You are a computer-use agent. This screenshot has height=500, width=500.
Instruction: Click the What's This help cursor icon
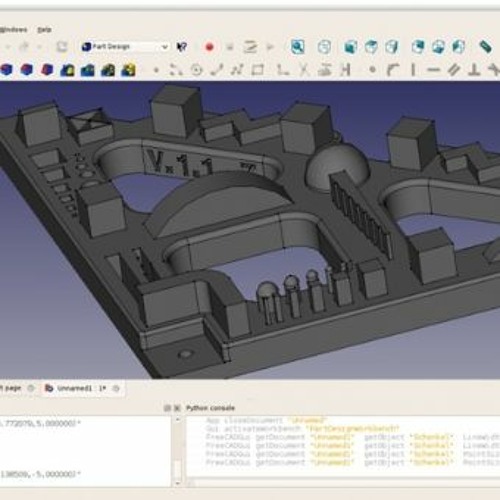(x=182, y=47)
